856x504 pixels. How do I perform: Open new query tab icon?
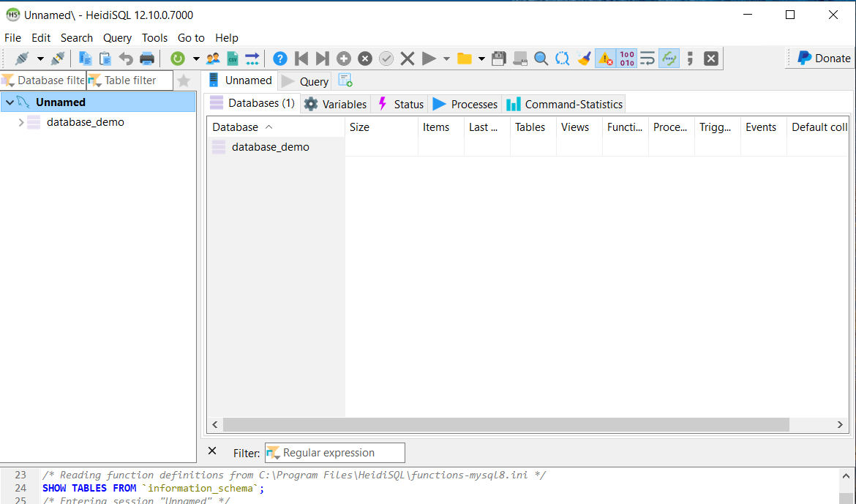[x=345, y=80]
